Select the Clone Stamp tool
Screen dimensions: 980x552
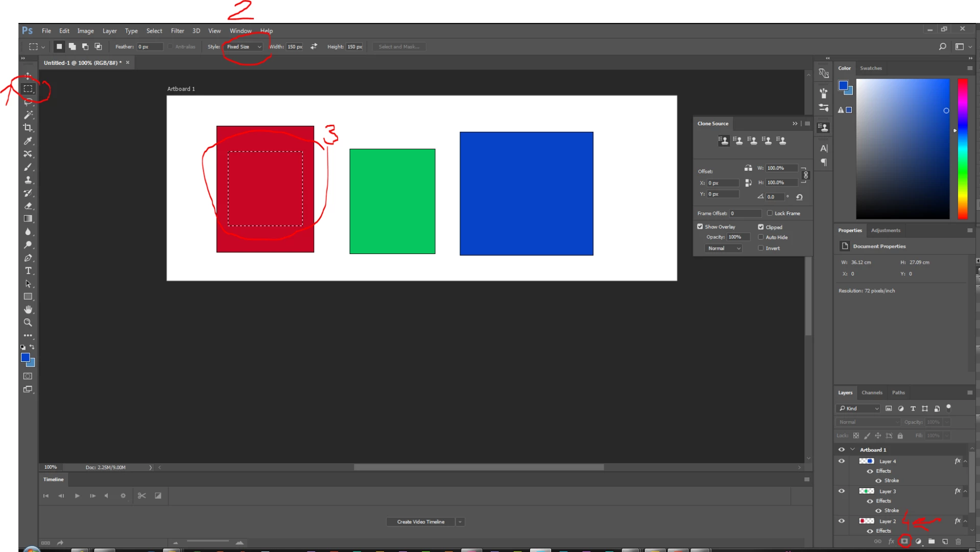tap(28, 180)
